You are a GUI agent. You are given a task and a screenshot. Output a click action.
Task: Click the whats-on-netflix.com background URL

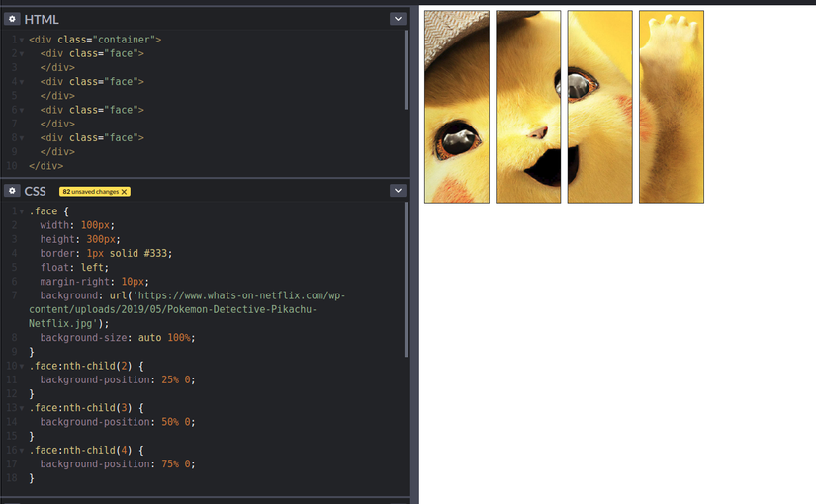coord(187,309)
